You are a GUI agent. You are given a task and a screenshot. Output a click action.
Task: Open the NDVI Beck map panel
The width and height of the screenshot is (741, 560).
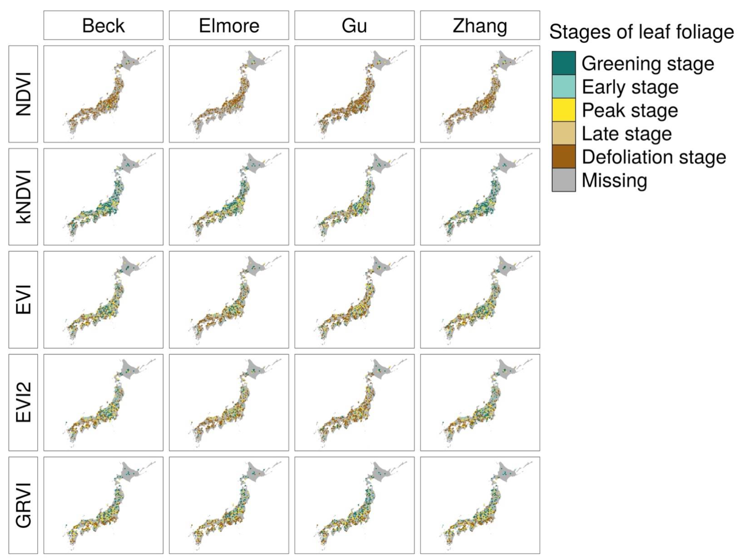point(103,94)
